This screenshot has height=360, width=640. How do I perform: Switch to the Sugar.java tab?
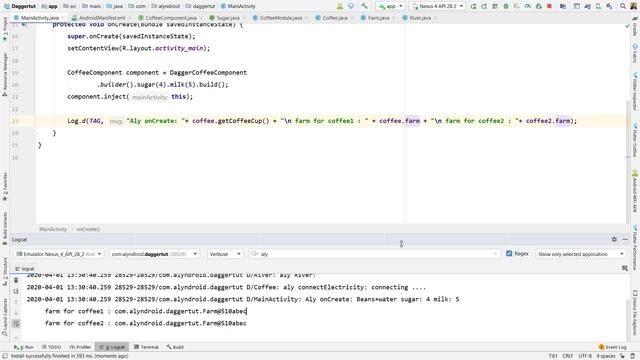(x=227, y=18)
